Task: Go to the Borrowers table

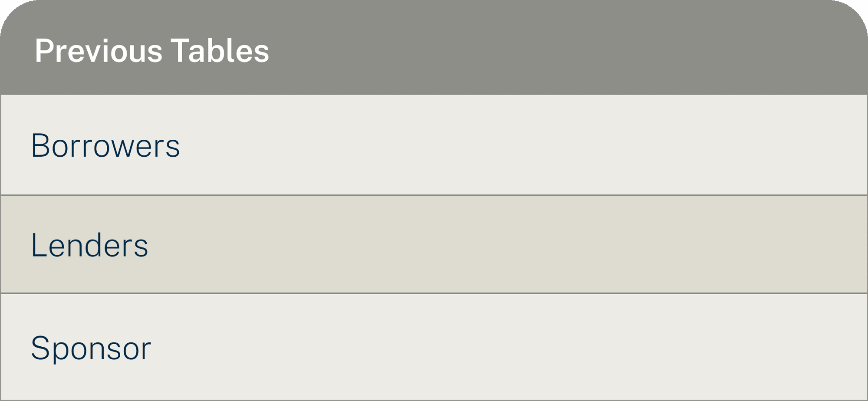Action: (x=105, y=145)
